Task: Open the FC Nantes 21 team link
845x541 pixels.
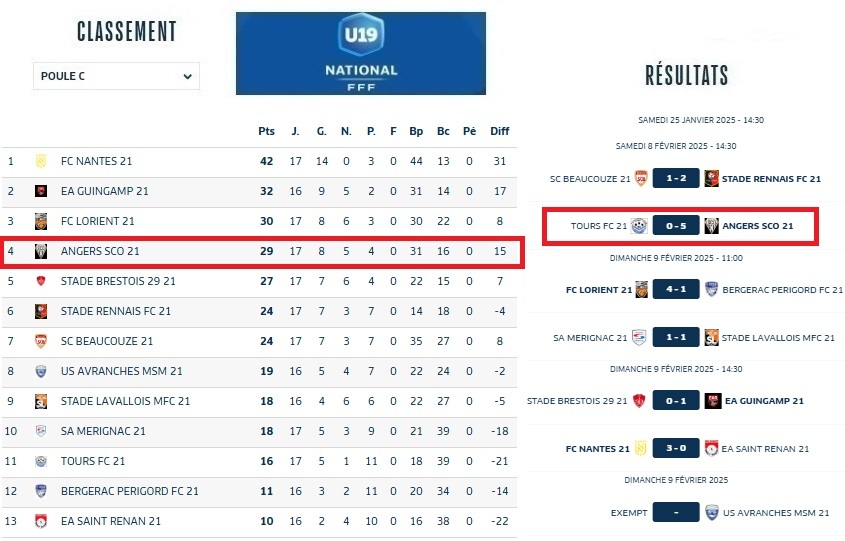Action: (96, 161)
